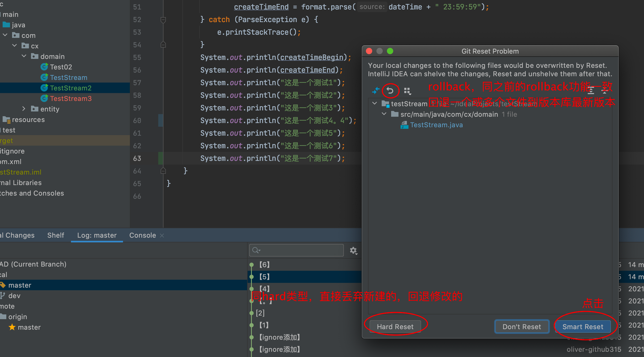
Task: Click the tag icon beside local master
Action: point(3,285)
